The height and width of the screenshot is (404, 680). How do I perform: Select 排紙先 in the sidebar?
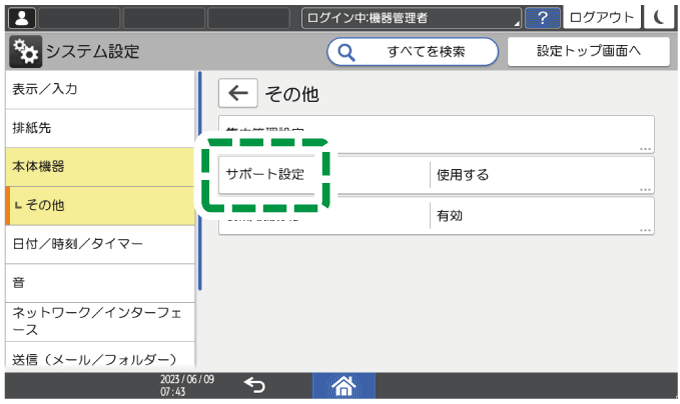pos(100,128)
